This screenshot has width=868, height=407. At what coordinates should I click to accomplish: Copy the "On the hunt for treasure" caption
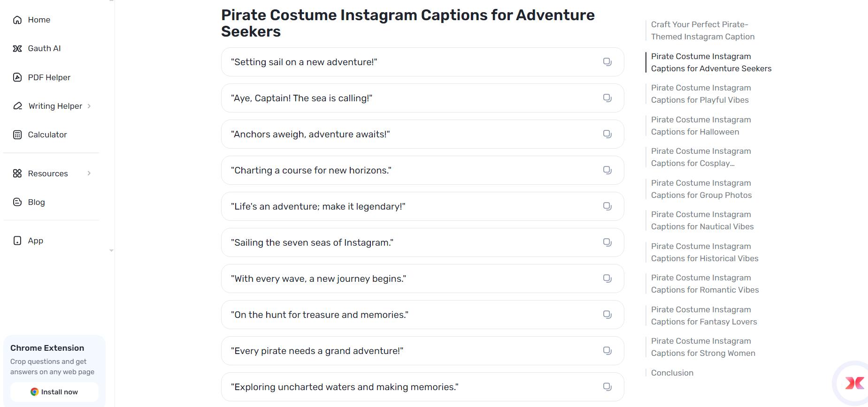tap(607, 315)
